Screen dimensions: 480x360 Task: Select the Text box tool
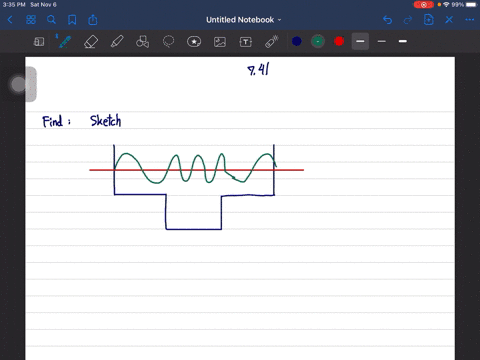click(246, 42)
